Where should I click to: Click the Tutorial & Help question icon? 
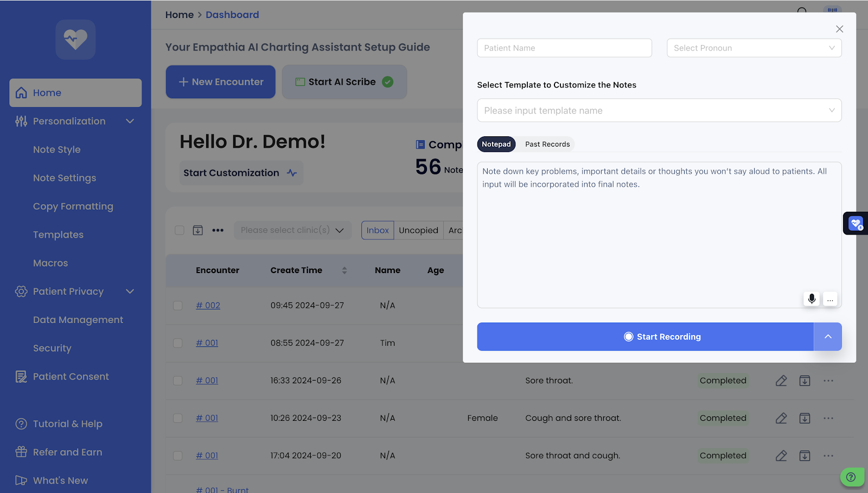click(21, 424)
